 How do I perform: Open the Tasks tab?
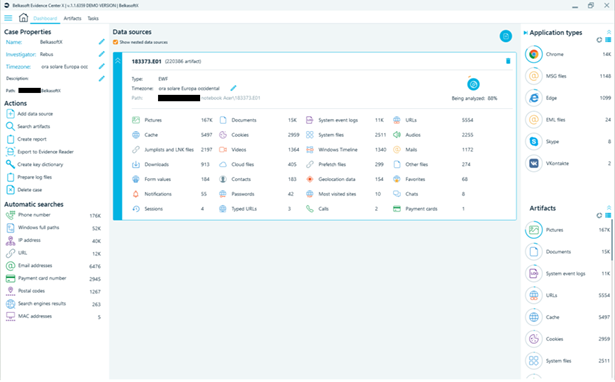pos(93,18)
